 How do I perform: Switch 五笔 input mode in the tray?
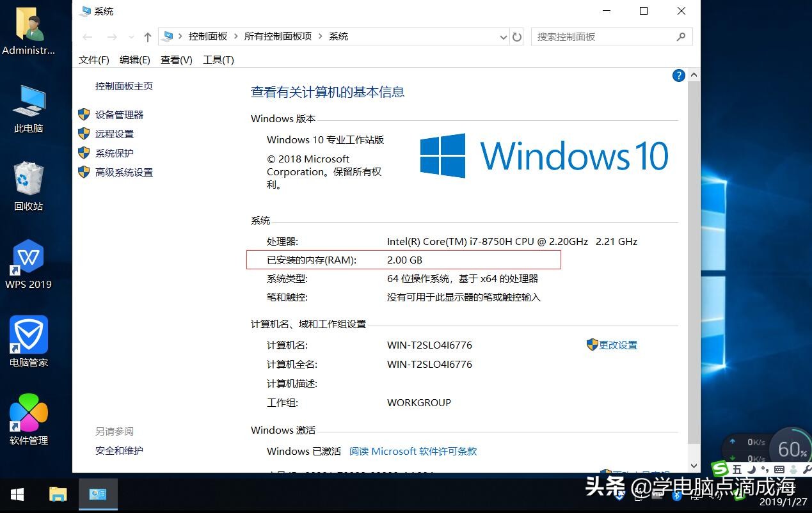click(736, 469)
